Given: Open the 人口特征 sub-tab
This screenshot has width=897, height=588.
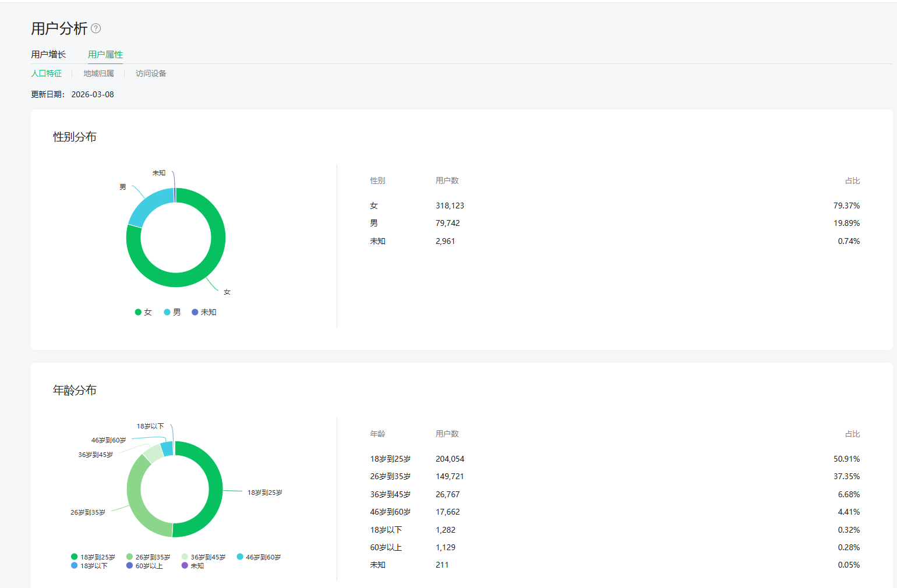Looking at the screenshot, I should (x=46, y=73).
